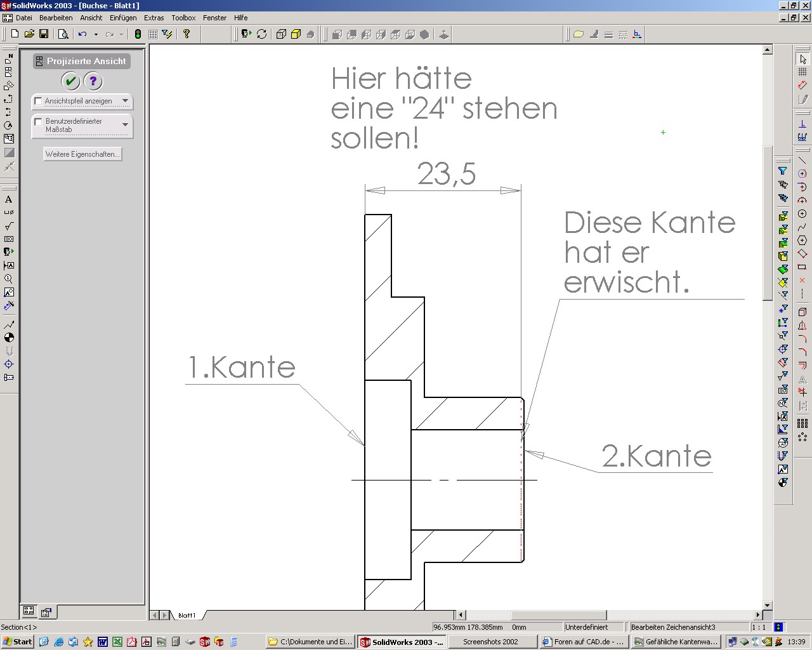Open the Toolbox menu

183,18
